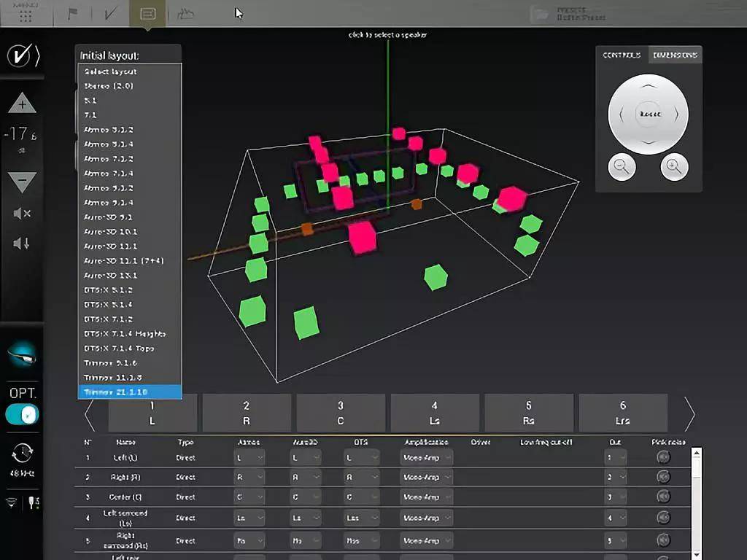
Task: Mute audio with the speaker-x icon
Action: point(22,214)
